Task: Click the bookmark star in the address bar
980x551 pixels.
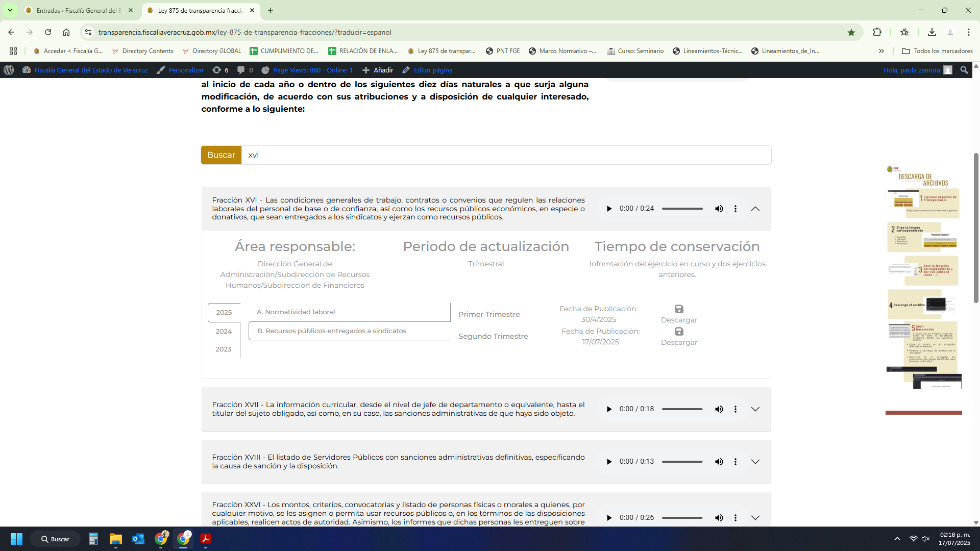Action: click(x=851, y=32)
